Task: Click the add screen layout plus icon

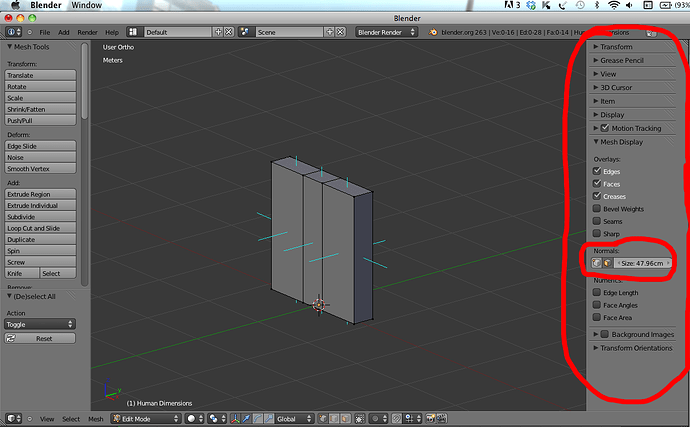Action: tap(219, 32)
